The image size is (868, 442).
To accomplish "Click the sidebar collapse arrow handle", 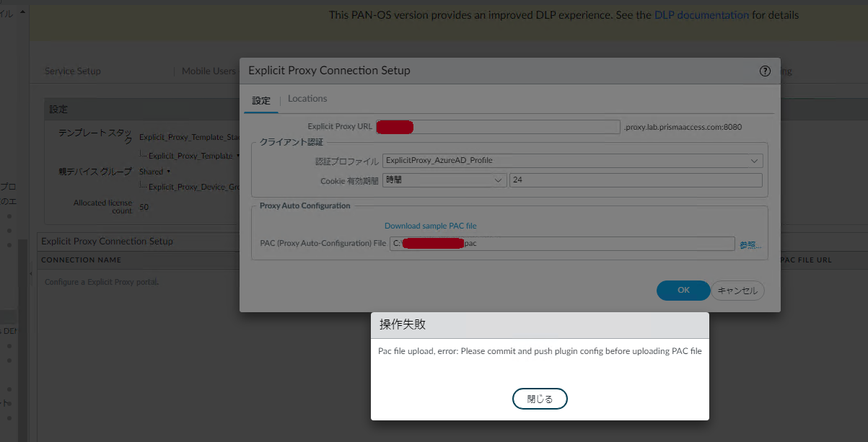I will (31, 274).
